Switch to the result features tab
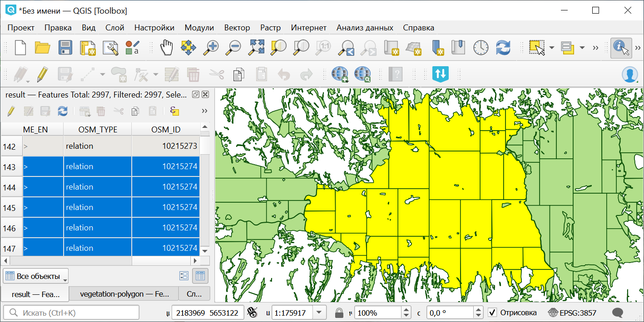Screen dimensions: 644x322 pos(35,294)
